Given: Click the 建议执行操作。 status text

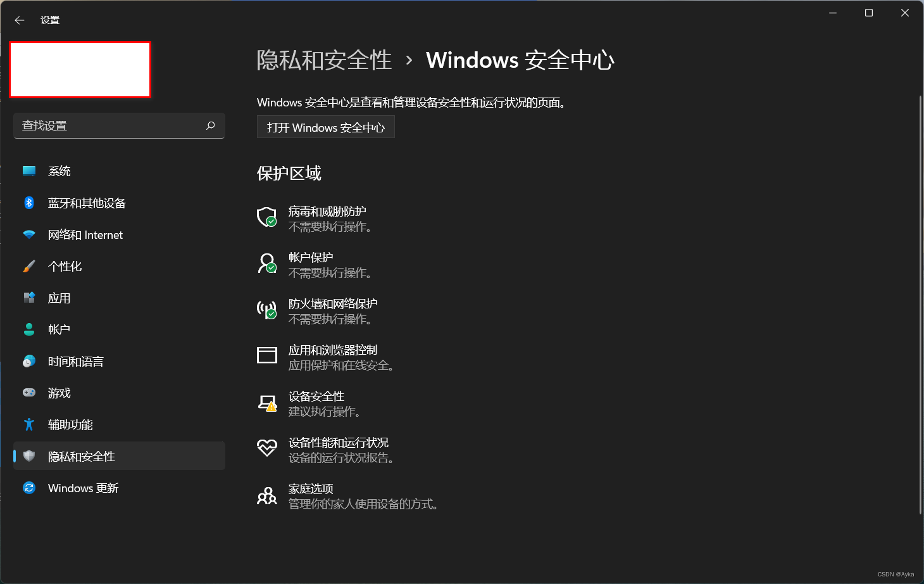Looking at the screenshot, I should (x=326, y=412).
